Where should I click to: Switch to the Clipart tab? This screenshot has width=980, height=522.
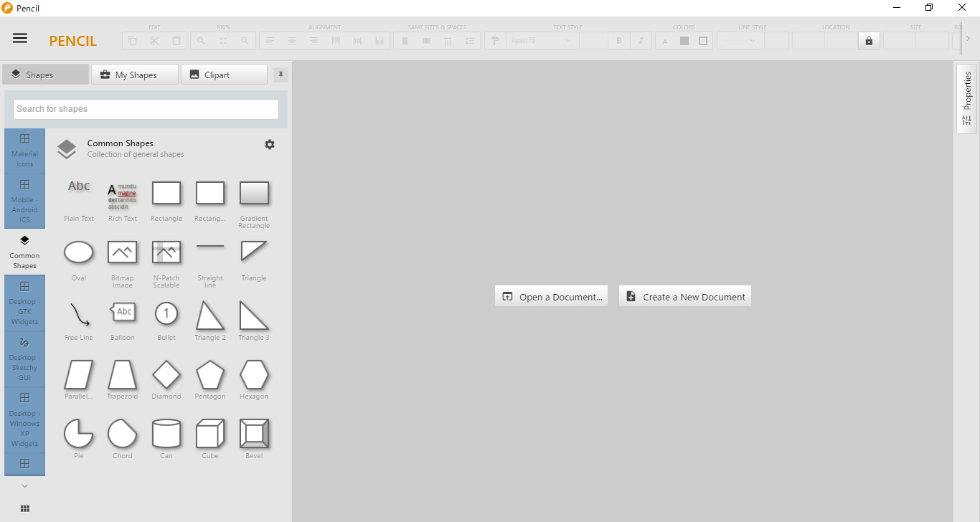[224, 75]
